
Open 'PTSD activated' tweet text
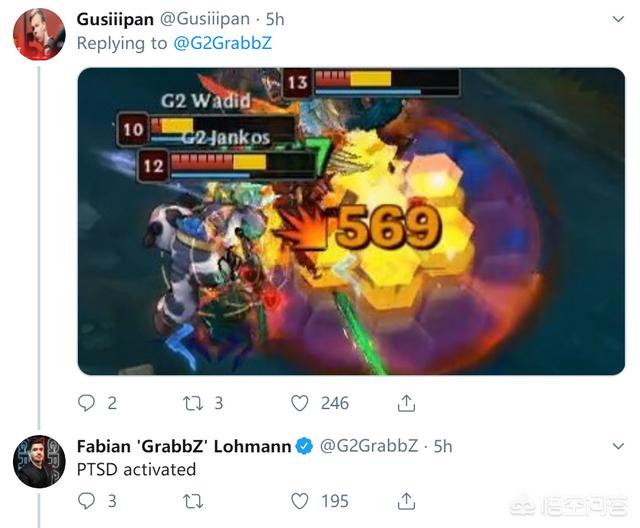tap(136, 470)
